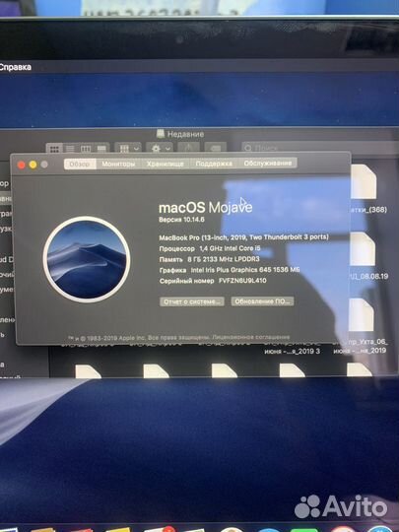
Task: Switch to the Мониторы tab
Action: (x=118, y=164)
